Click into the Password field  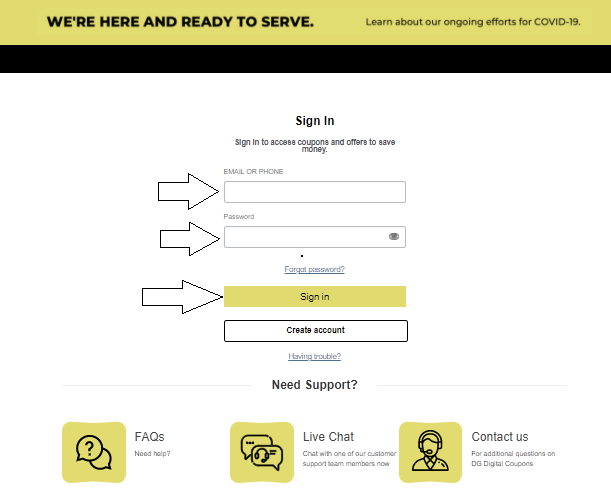pos(315,237)
